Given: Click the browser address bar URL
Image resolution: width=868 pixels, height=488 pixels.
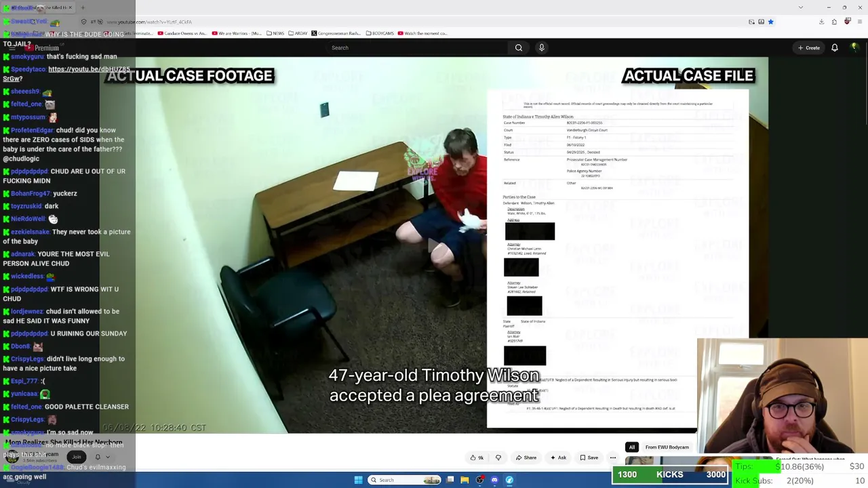Looking at the screenshot, I should click(x=149, y=22).
